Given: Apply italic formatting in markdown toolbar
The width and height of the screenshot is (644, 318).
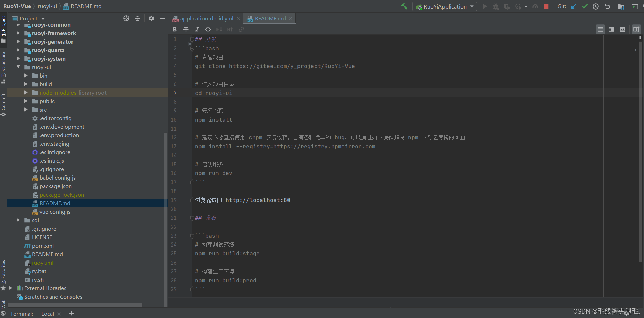Looking at the screenshot, I should (197, 29).
